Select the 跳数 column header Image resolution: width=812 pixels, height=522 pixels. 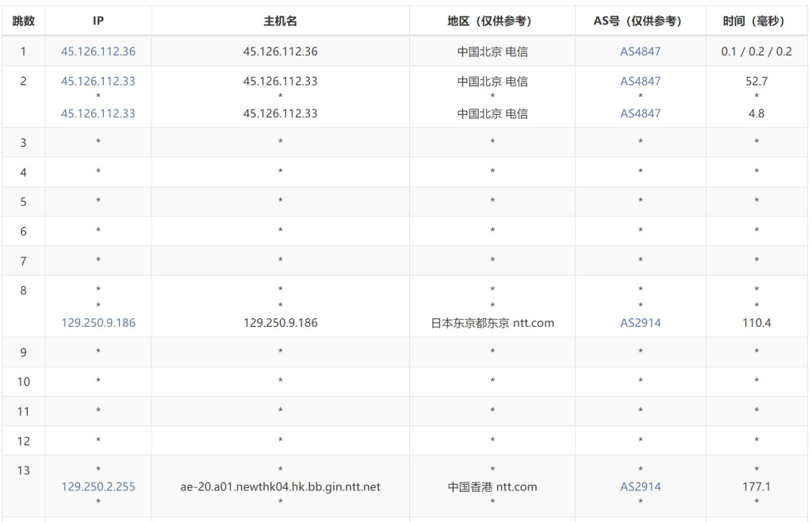pyautogui.click(x=23, y=21)
